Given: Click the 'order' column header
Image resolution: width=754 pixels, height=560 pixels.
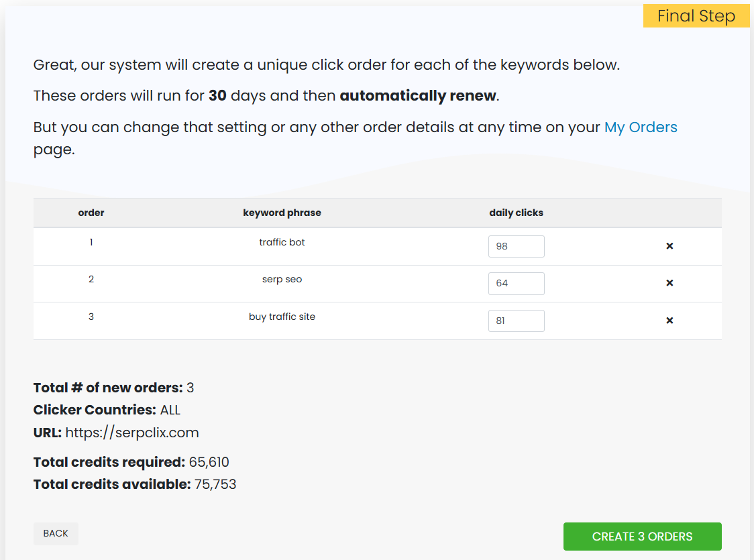Looking at the screenshot, I should [91, 213].
